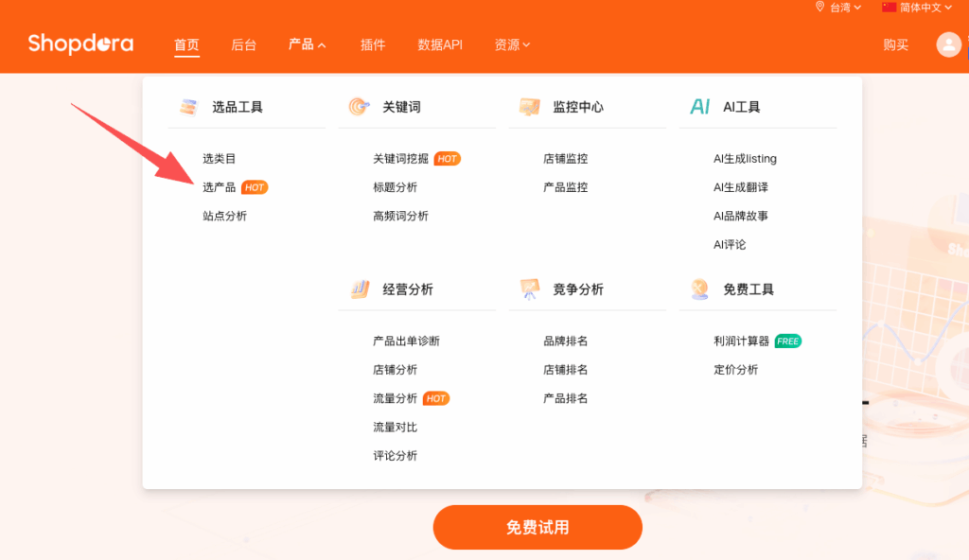The width and height of the screenshot is (969, 560).
Task: Click 购买 in the top bar
Action: (x=896, y=44)
